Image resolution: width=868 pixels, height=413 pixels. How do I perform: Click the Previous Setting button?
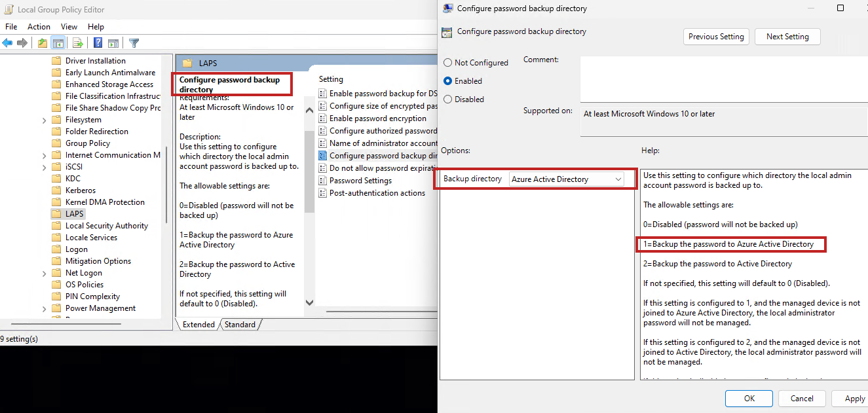pos(716,37)
